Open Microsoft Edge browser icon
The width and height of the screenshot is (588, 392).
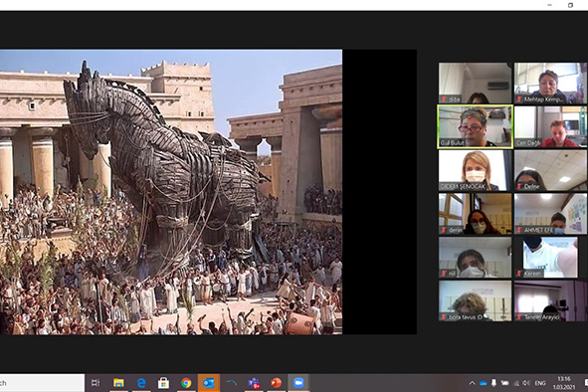pos(141,383)
